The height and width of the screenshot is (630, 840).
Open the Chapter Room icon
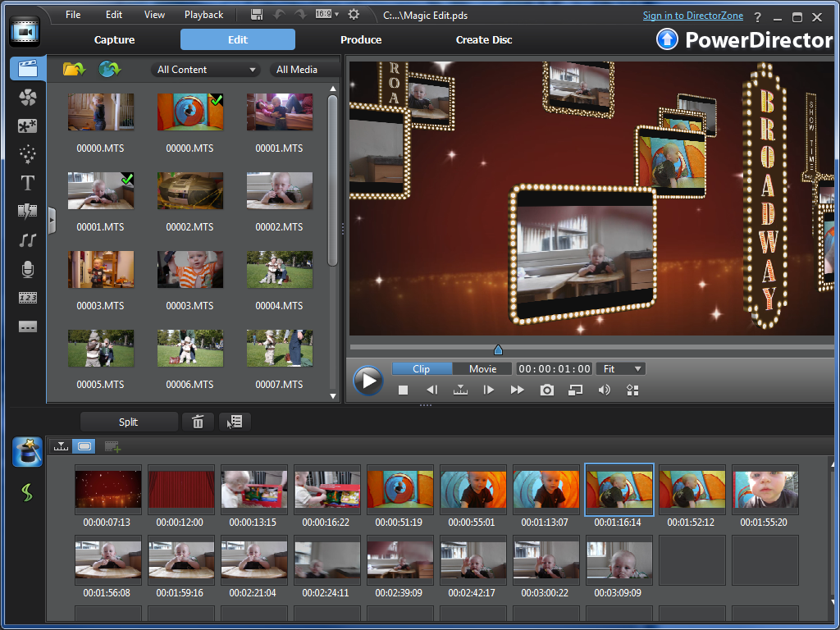[x=27, y=298]
